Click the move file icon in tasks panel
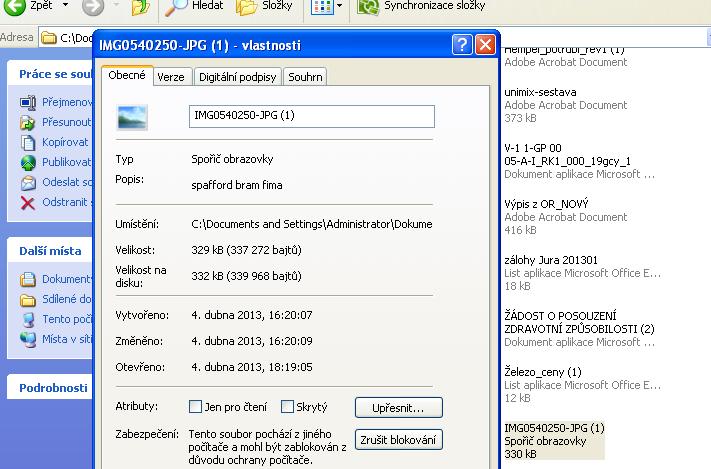711x469 pixels. [x=28, y=123]
